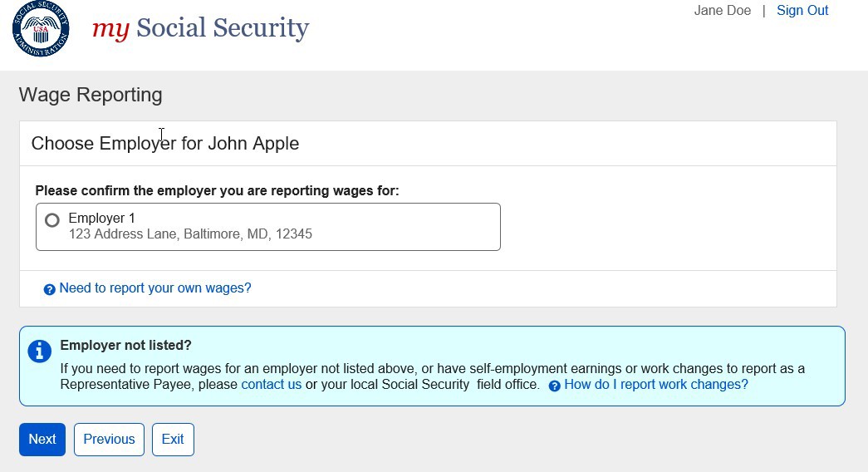868x472 pixels.
Task: Click the 'Choose Employer for John Apple' heading
Action: [164, 144]
